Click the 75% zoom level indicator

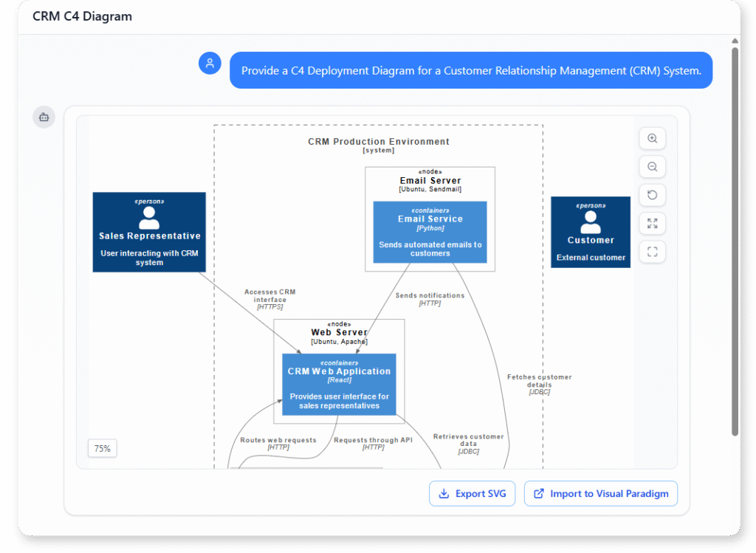(x=102, y=448)
